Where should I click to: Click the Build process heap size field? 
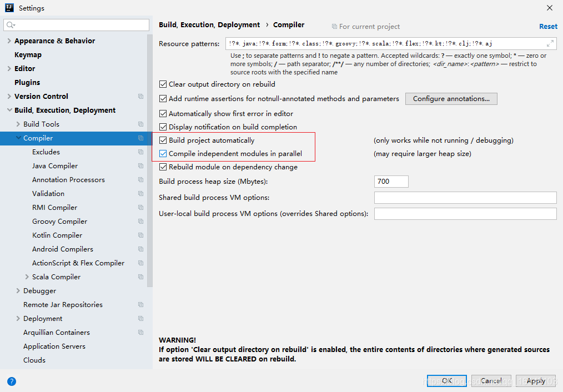[x=391, y=182]
